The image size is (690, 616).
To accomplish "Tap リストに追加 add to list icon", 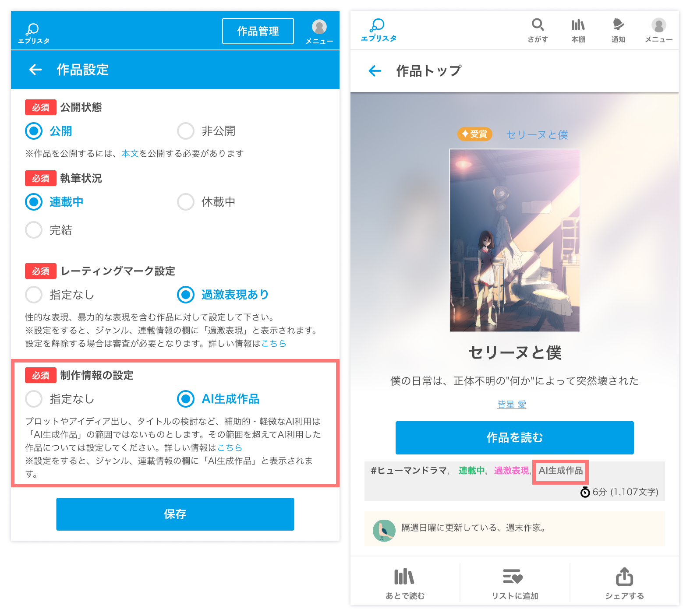I will tap(515, 583).
